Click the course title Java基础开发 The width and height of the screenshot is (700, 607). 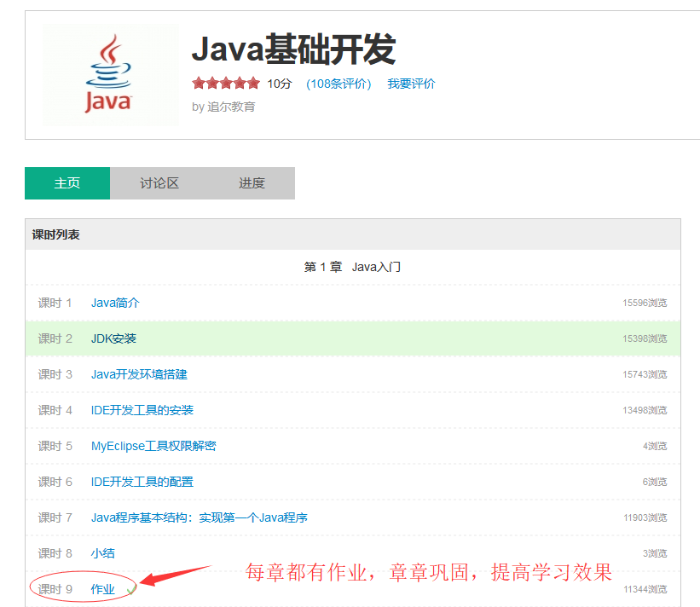pos(293,49)
